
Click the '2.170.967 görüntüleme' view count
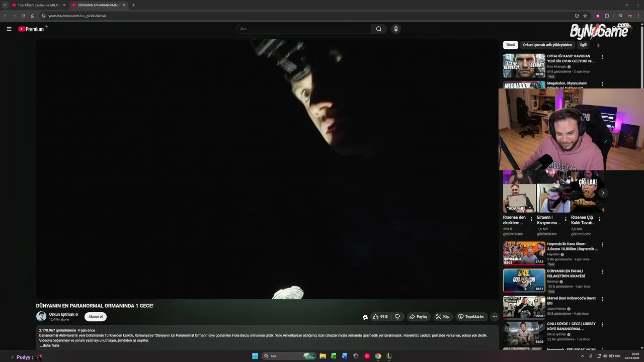[x=57, y=330]
